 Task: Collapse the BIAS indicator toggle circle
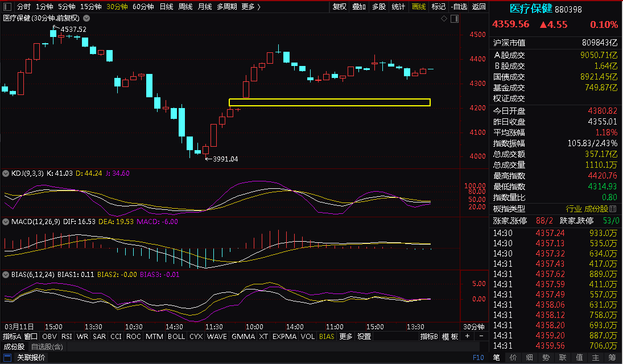point(6,275)
